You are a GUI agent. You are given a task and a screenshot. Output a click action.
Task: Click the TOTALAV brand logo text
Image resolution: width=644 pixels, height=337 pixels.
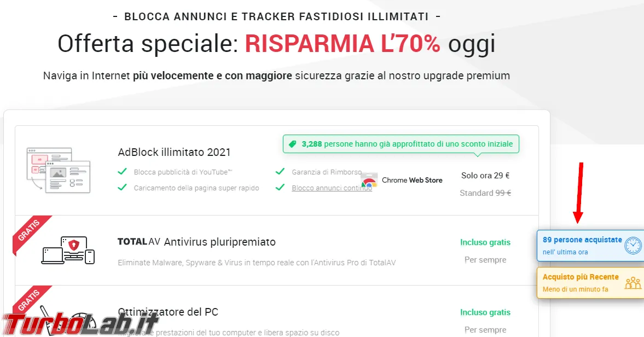pyautogui.click(x=139, y=242)
